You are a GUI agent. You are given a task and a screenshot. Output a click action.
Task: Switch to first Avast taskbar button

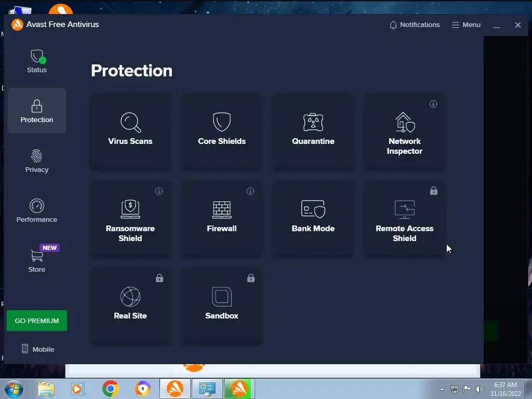[175, 389]
